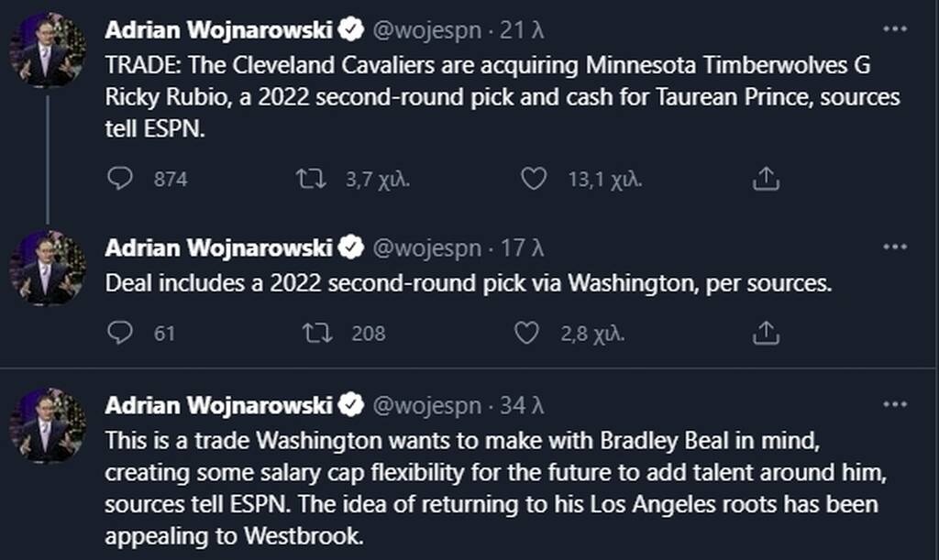This screenshot has width=939, height=560.
Task: Share the second-round pick via Washington tweet
Action: coord(765,334)
